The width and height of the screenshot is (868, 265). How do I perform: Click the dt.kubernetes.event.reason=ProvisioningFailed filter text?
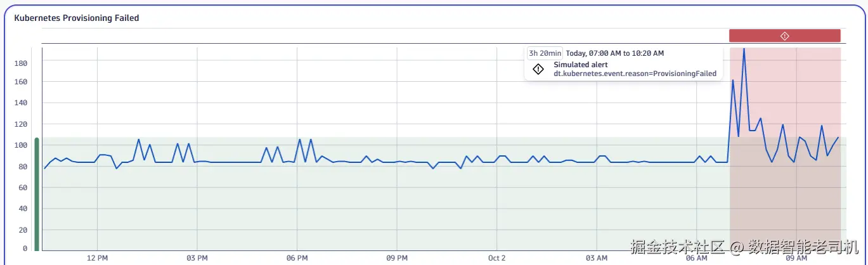tap(635, 74)
